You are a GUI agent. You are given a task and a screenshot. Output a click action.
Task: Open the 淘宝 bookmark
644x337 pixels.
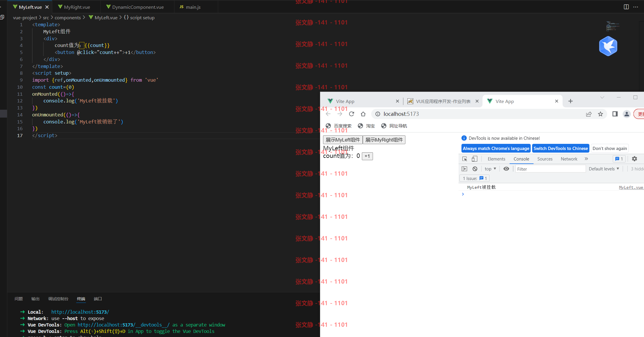366,126
